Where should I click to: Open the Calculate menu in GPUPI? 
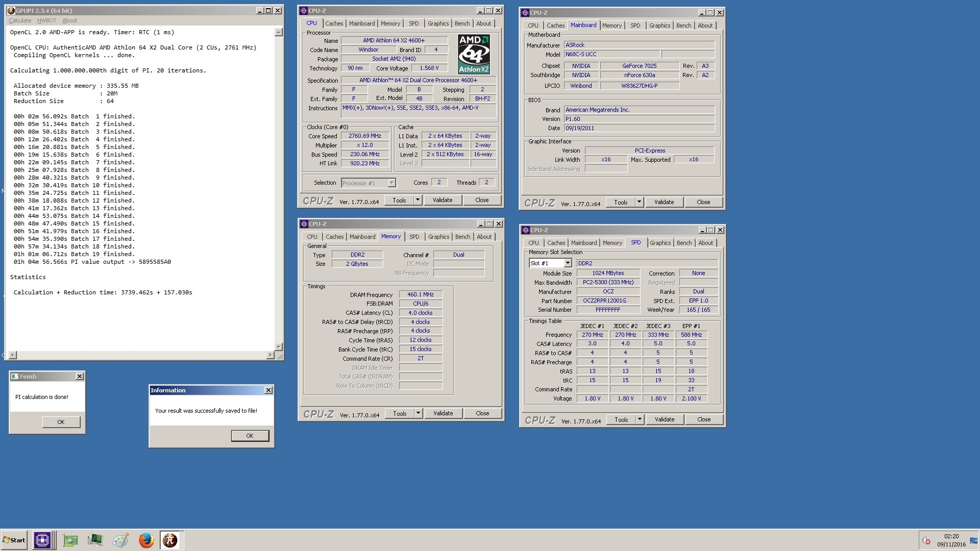pyautogui.click(x=20, y=21)
